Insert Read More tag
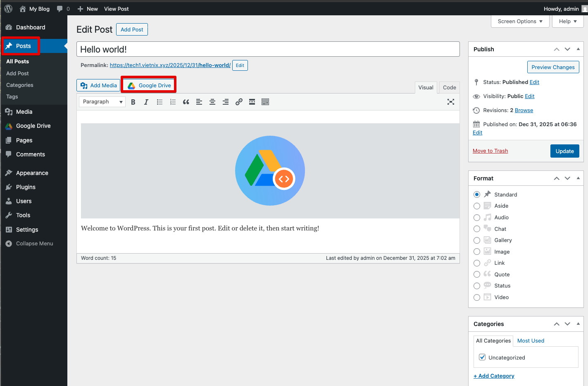The image size is (588, 386). click(x=252, y=102)
